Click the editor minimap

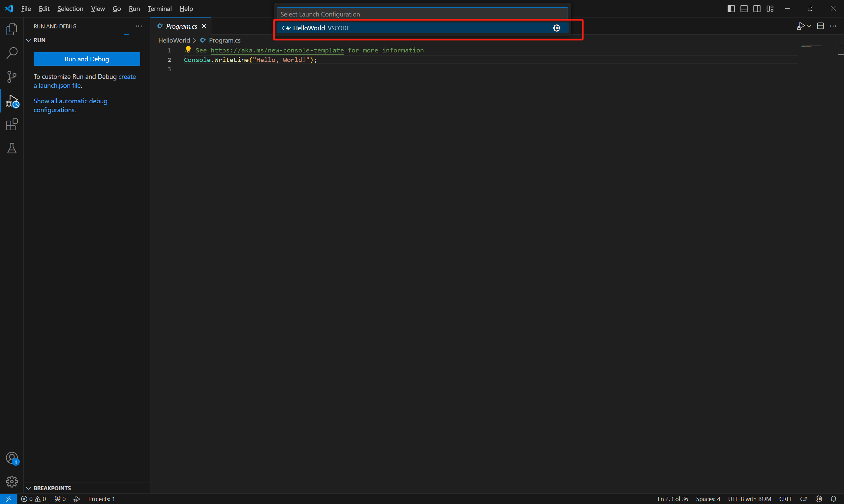pyautogui.click(x=811, y=46)
